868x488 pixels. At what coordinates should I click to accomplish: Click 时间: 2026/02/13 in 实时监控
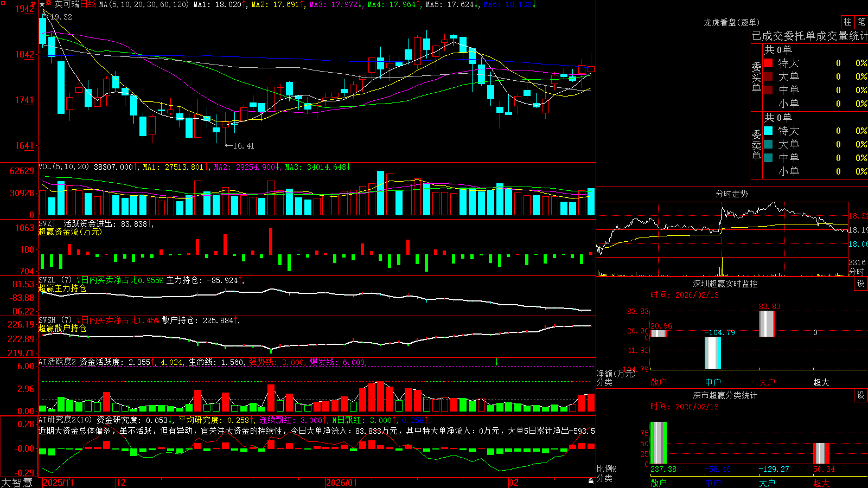coord(685,295)
